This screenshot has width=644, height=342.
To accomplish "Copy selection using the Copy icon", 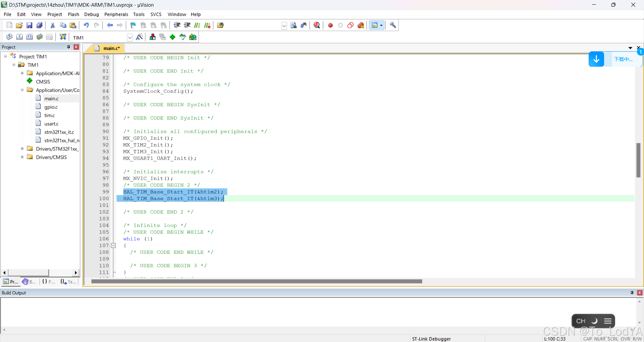I will (x=63, y=25).
